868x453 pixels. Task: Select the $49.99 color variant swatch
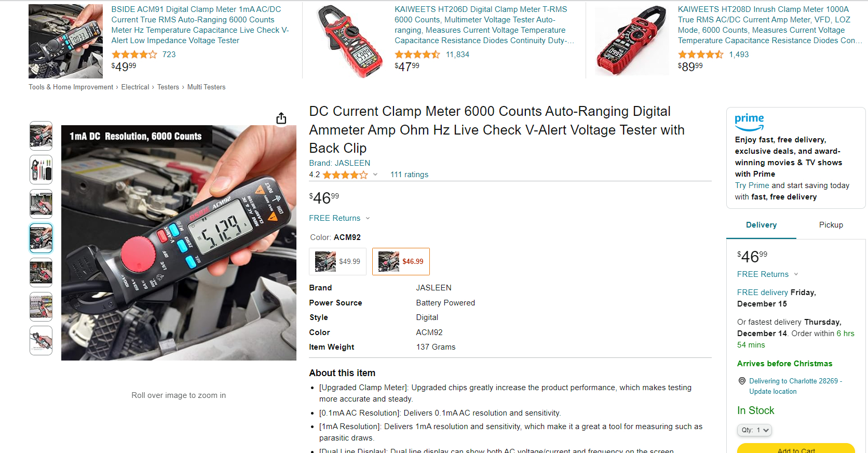338,261
